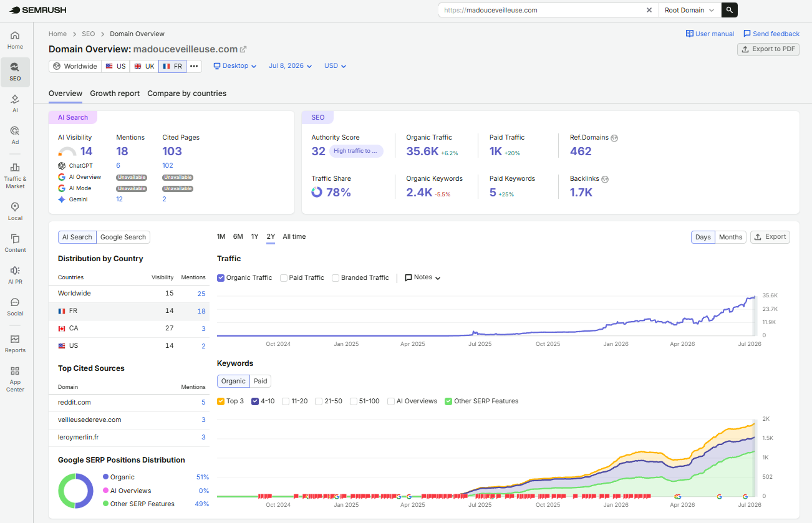Select the Worldwide database button
Viewport: 812px width, 523px height.
(x=75, y=66)
